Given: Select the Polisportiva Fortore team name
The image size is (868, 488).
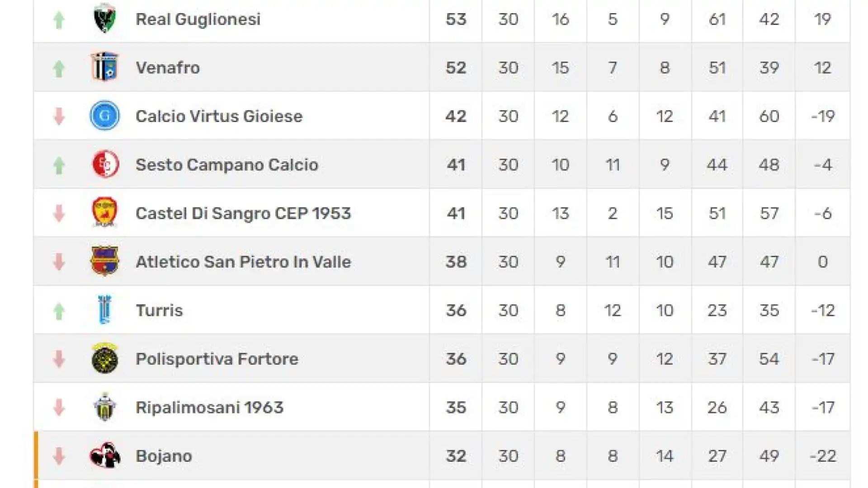Looking at the screenshot, I should tap(217, 359).
